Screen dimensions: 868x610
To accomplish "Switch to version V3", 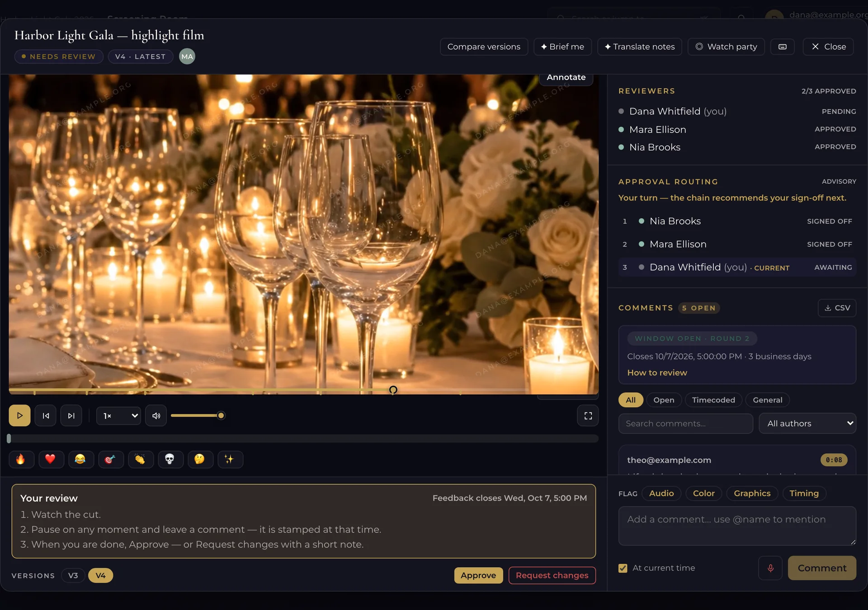I will 73,576.
